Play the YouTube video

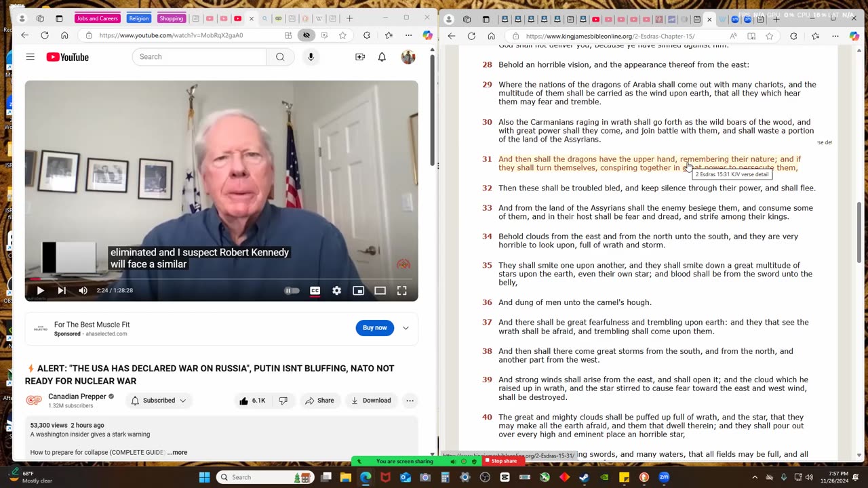point(40,291)
